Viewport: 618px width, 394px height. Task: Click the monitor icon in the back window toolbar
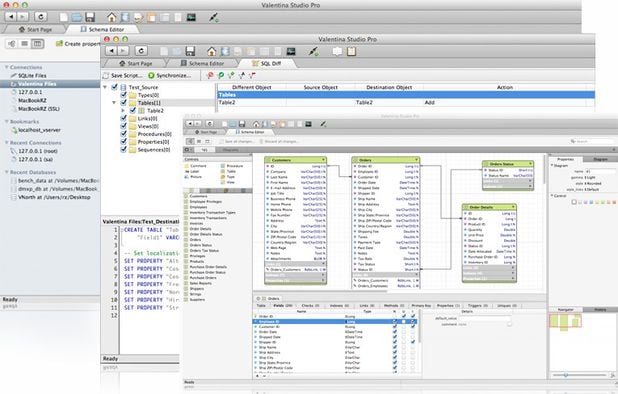coord(191,17)
